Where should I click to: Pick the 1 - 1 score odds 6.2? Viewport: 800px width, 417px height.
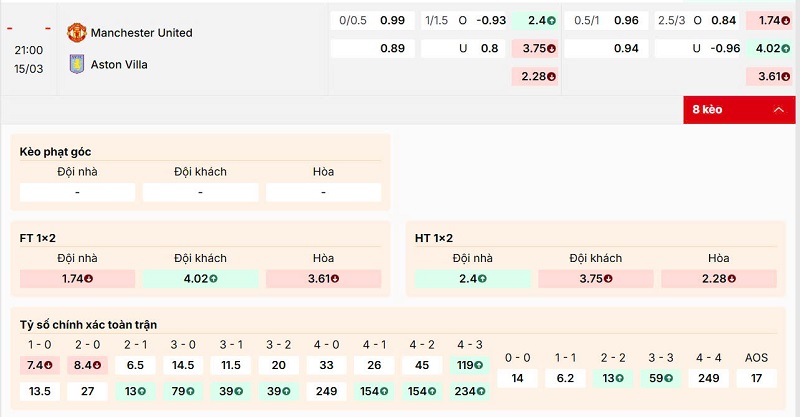click(565, 378)
